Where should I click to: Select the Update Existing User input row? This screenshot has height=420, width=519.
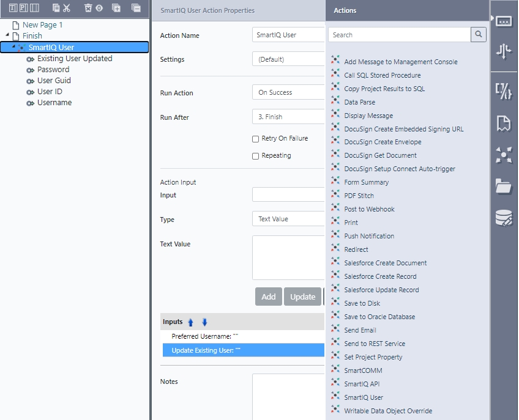pyautogui.click(x=244, y=350)
